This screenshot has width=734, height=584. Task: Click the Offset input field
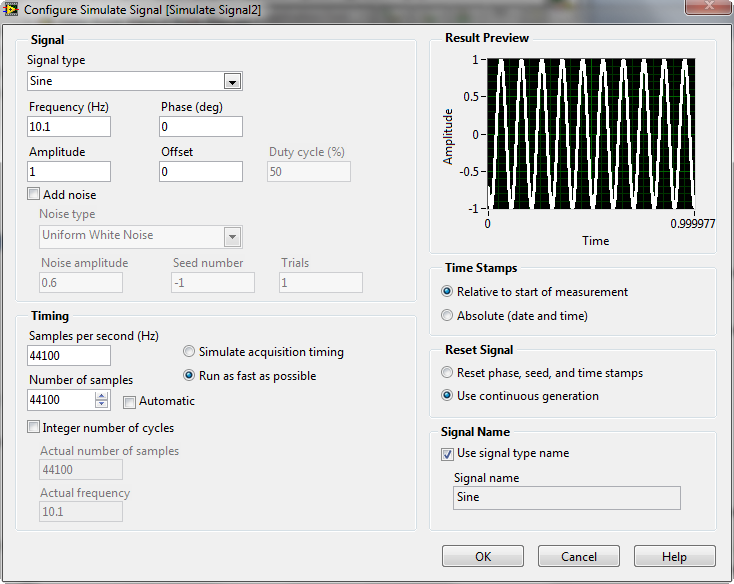[200, 172]
